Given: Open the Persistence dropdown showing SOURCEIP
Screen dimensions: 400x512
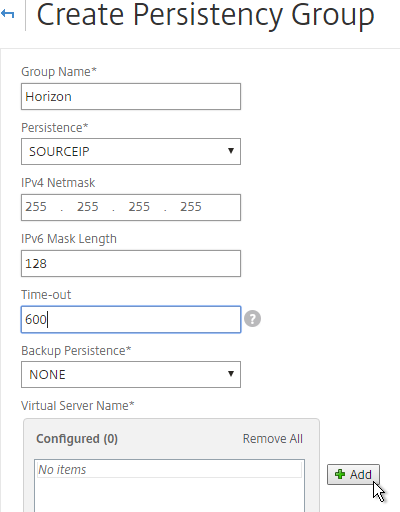Looking at the screenshot, I should 131,152.
